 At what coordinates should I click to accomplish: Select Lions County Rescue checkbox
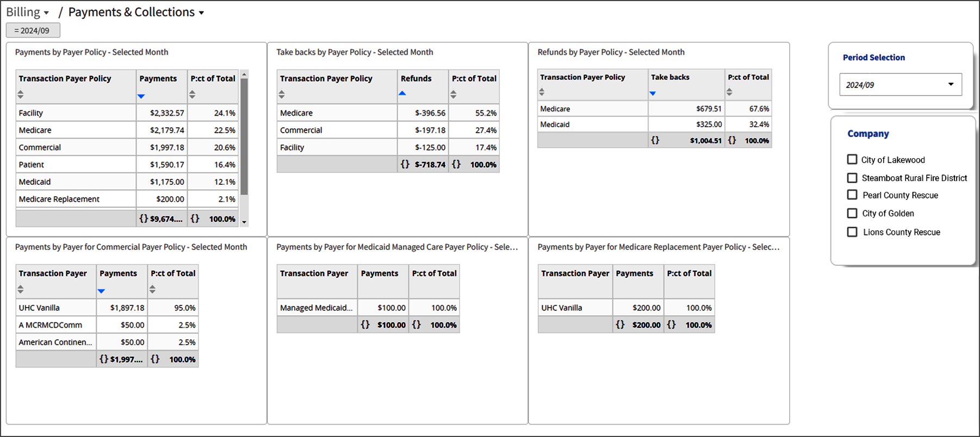(x=852, y=232)
